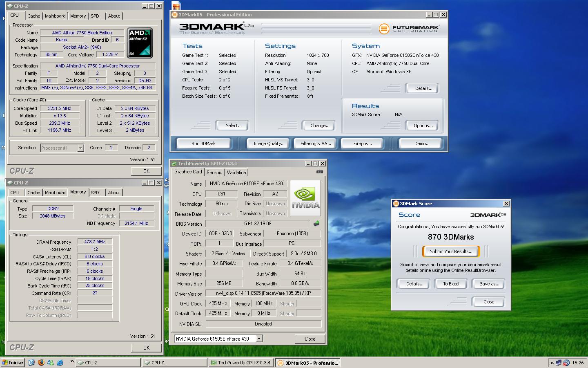Open Windows Messenger from quick launch
This screenshot has height=368, width=588.
[x=50, y=362]
